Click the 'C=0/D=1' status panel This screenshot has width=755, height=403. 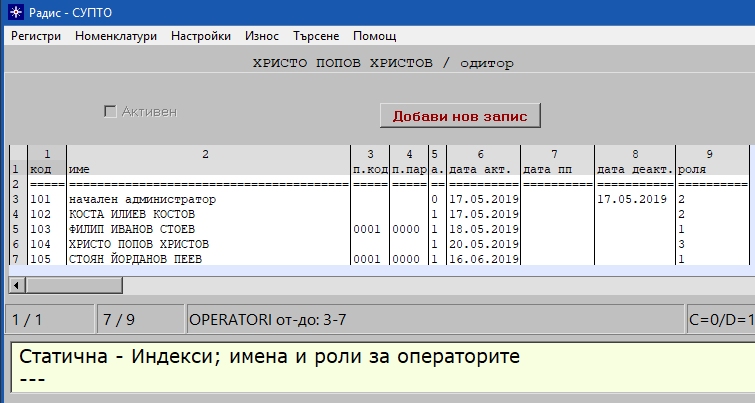point(721,319)
